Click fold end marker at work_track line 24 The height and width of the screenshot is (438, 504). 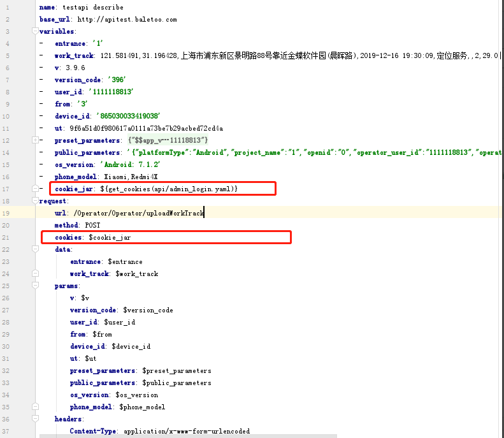(35, 274)
